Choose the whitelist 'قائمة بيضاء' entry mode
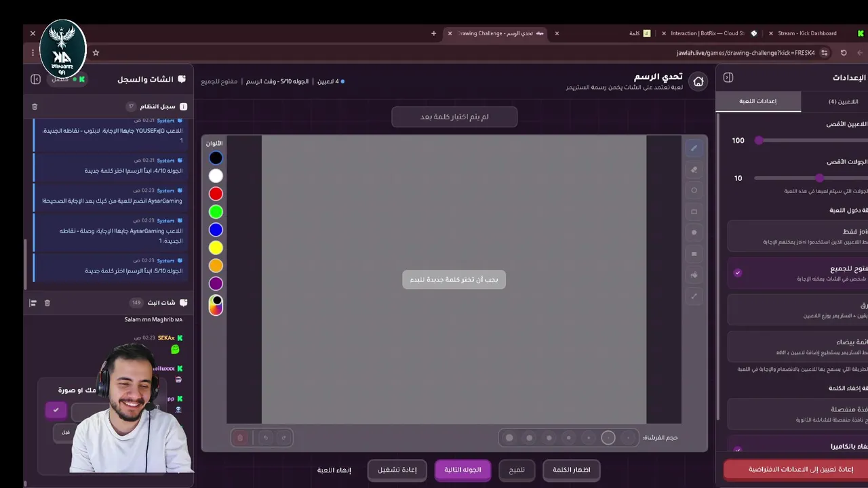Image resolution: width=868 pixels, height=488 pixels. coord(797,346)
